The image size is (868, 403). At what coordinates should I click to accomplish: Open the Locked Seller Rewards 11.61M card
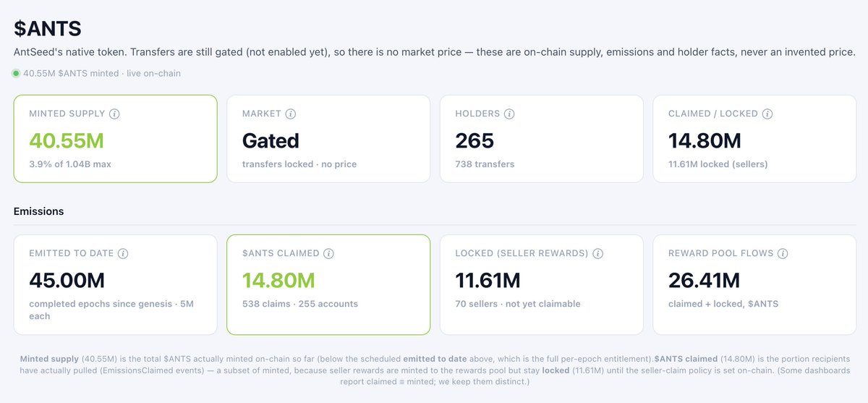(x=541, y=284)
